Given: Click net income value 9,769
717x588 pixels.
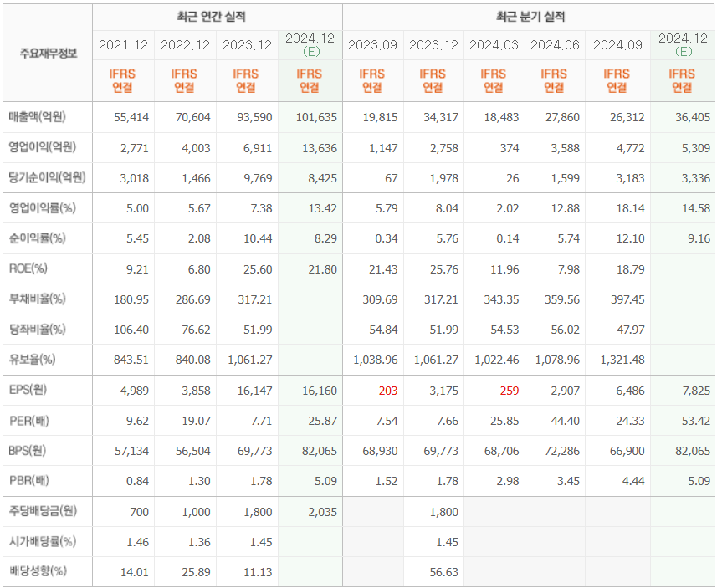Looking at the screenshot, I should click(x=258, y=178).
